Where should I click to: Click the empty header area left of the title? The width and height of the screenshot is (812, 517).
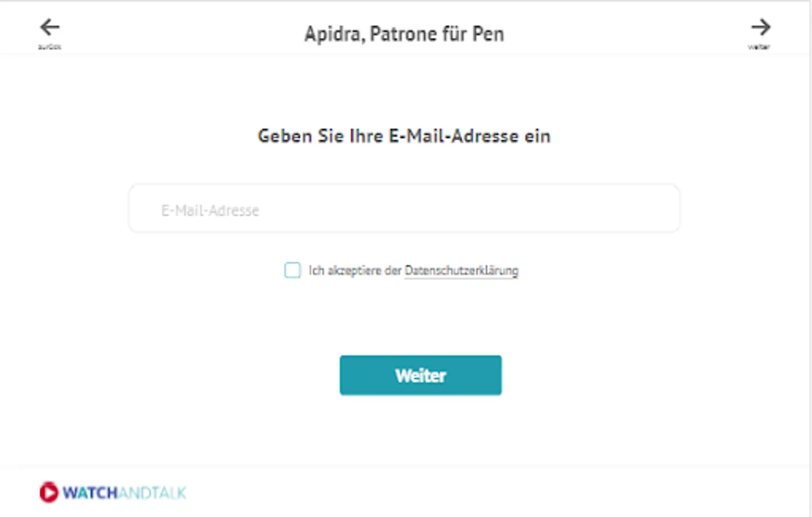tap(172, 32)
